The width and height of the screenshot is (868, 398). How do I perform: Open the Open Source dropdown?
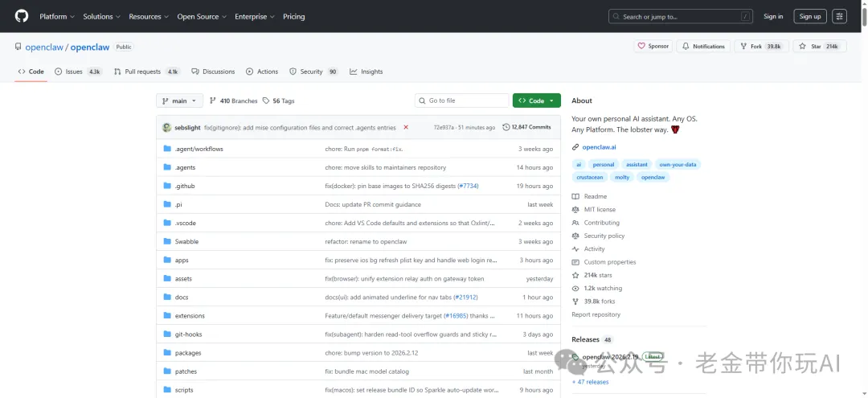pos(202,17)
